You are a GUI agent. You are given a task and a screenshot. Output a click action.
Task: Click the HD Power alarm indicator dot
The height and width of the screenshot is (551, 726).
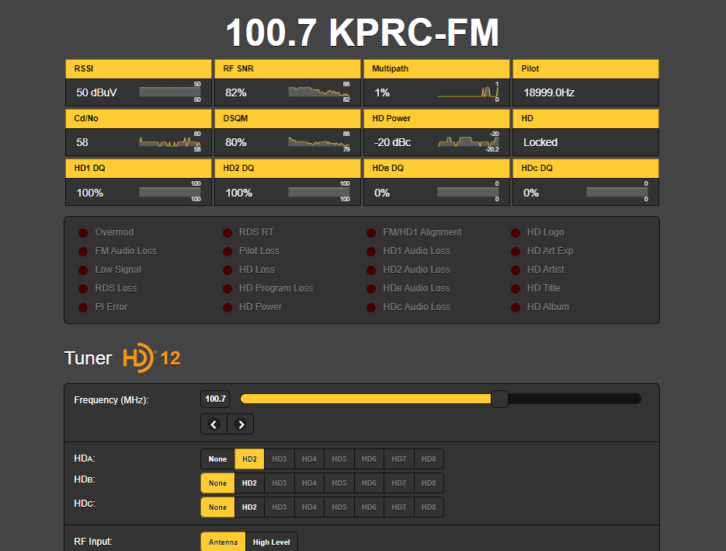tap(227, 307)
